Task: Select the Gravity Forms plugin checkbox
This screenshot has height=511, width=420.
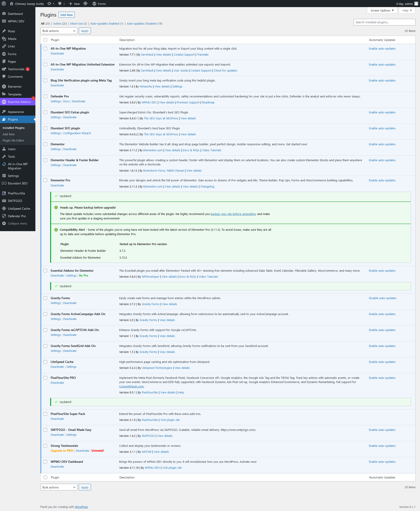Action: [x=45, y=298]
